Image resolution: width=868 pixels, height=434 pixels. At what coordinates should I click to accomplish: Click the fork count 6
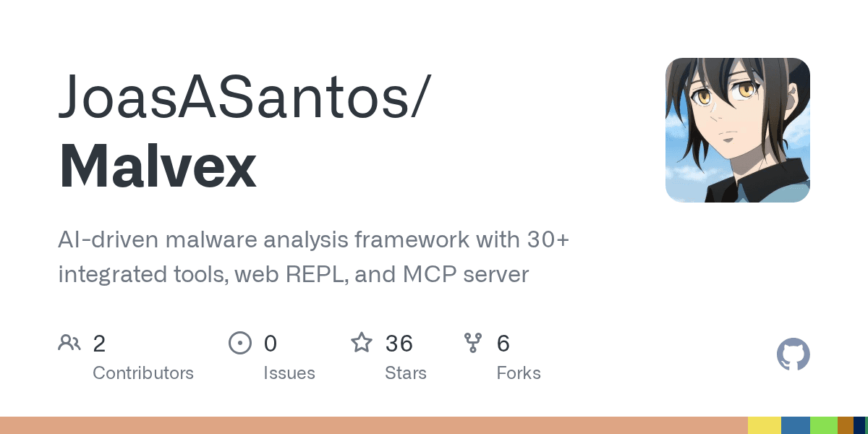pos(503,343)
